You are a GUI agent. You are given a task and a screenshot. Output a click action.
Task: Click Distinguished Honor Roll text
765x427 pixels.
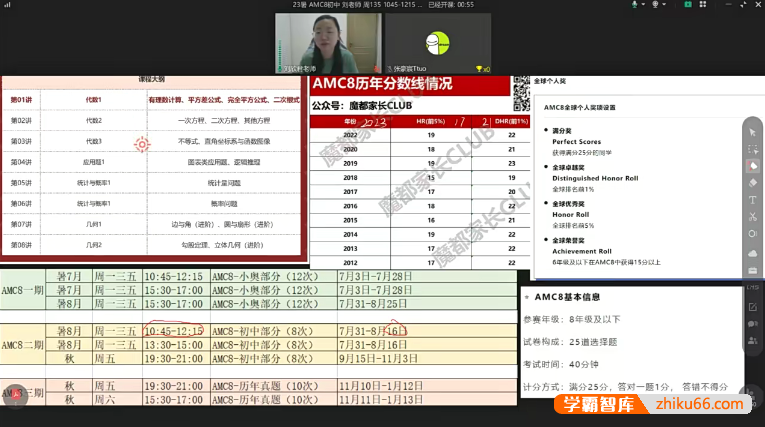595,178
